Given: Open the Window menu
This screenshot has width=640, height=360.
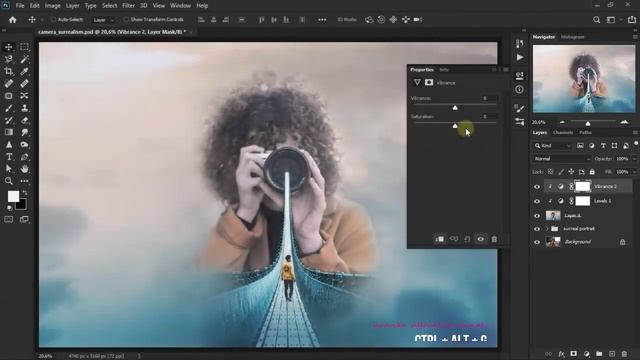Looking at the screenshot, I should 180,6.
